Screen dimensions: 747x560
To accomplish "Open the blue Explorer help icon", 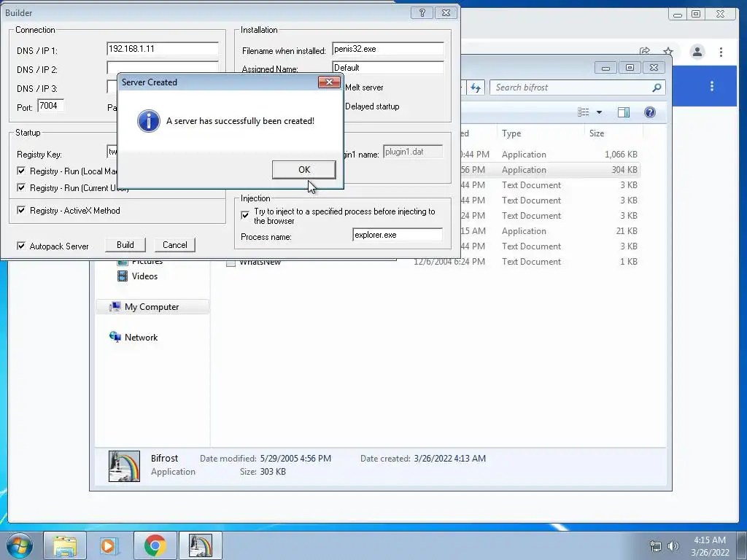I will point(649,112).
